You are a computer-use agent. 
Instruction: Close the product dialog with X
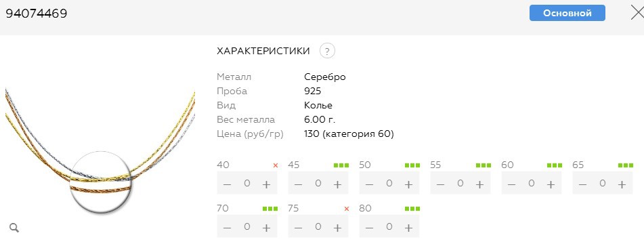pos(638,13)
